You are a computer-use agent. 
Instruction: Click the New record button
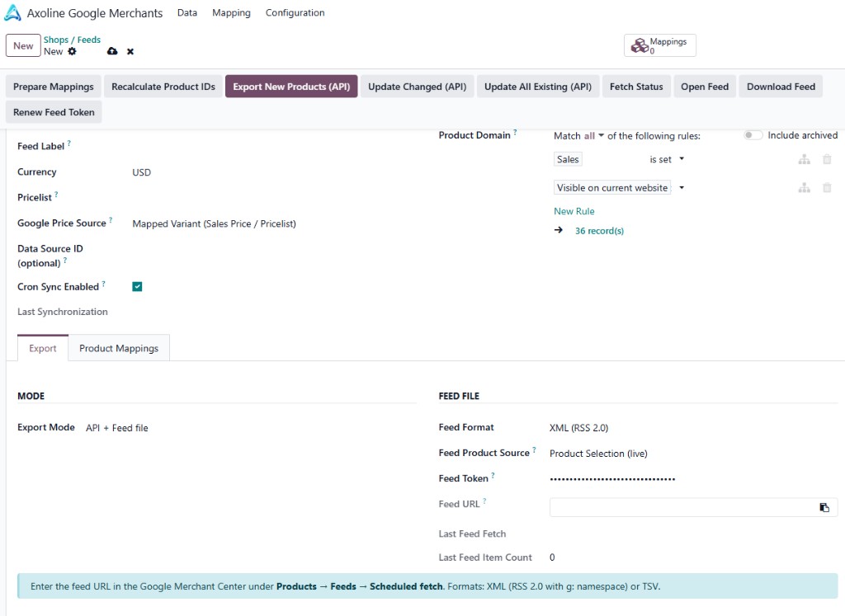coord(23,46)
